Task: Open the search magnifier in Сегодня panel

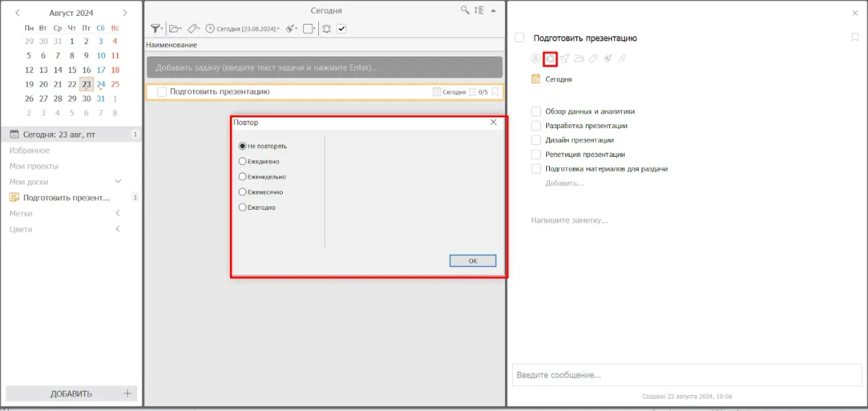Action: 465,11
